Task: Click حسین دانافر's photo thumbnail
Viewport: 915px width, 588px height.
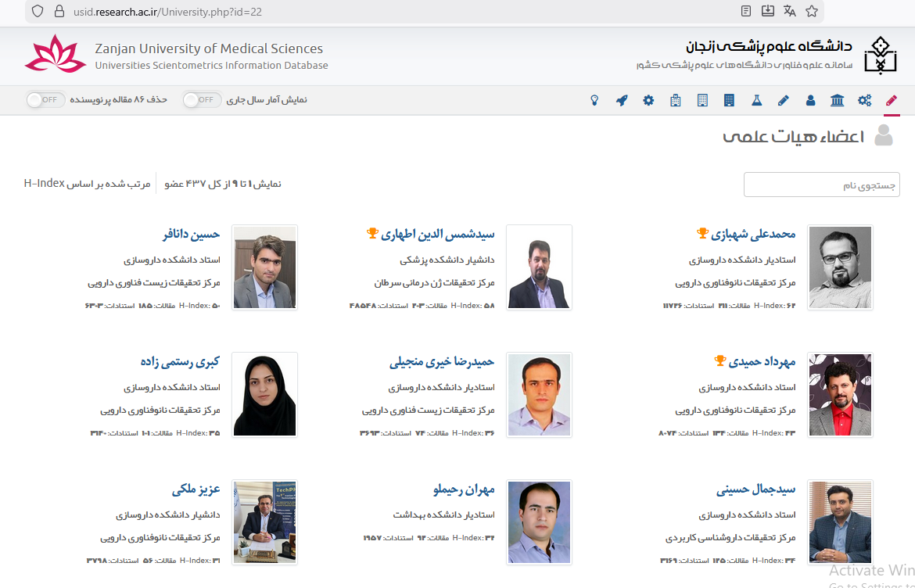Action: [x=265, y=267]
